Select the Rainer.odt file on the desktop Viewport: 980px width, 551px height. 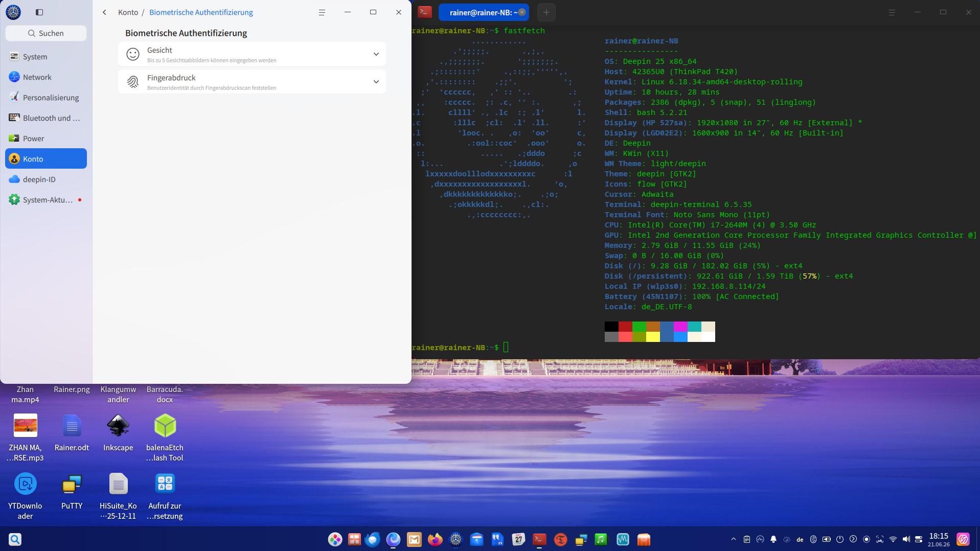pos(72,433)
